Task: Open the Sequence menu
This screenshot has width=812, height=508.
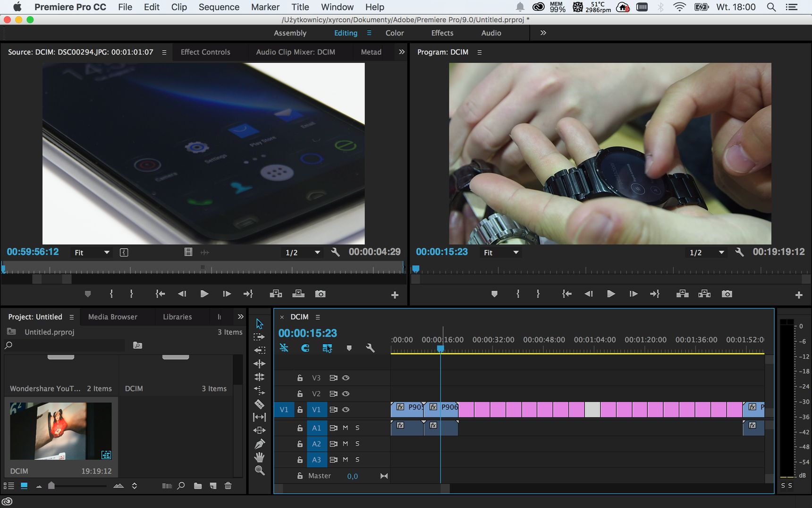Action: pos(219,7)
